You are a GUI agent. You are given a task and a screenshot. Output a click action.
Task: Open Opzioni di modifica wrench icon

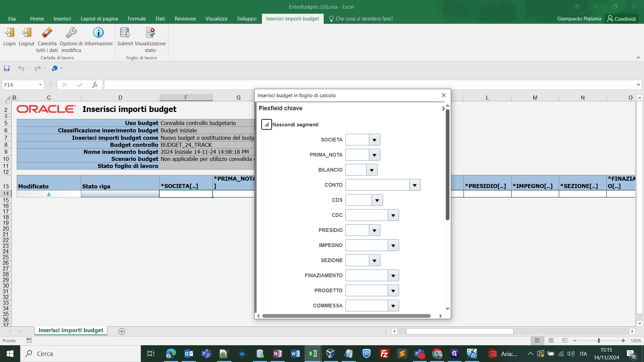[71, 33]
